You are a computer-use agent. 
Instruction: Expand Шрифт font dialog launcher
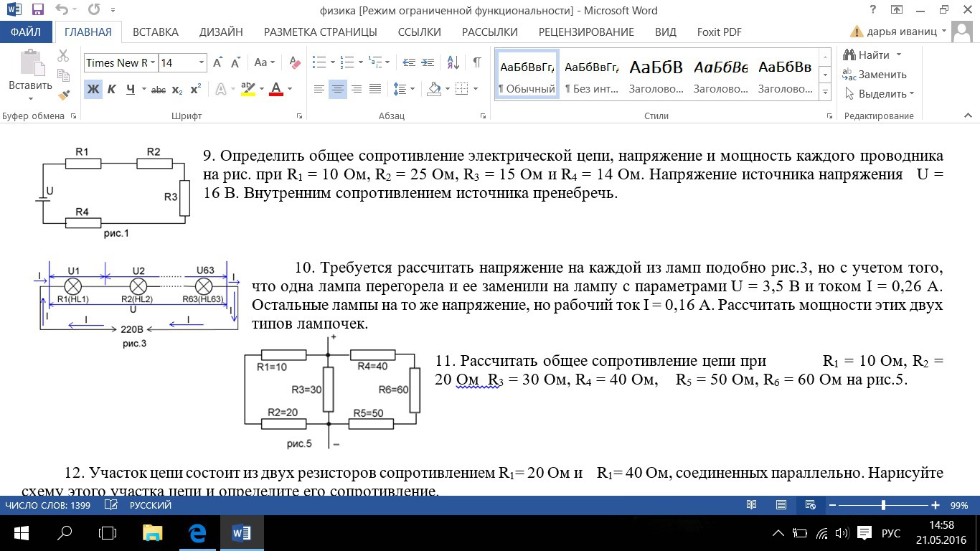click(299, 116)
